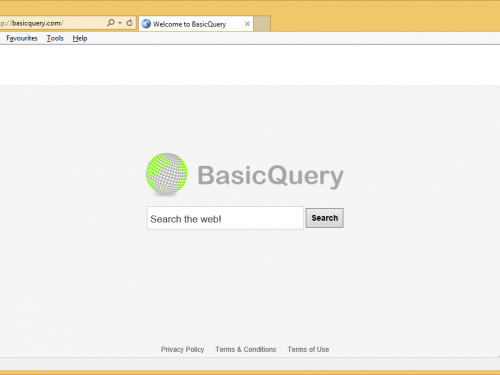
Task: Open the Help menu
Action: click(x=80, y=38)
